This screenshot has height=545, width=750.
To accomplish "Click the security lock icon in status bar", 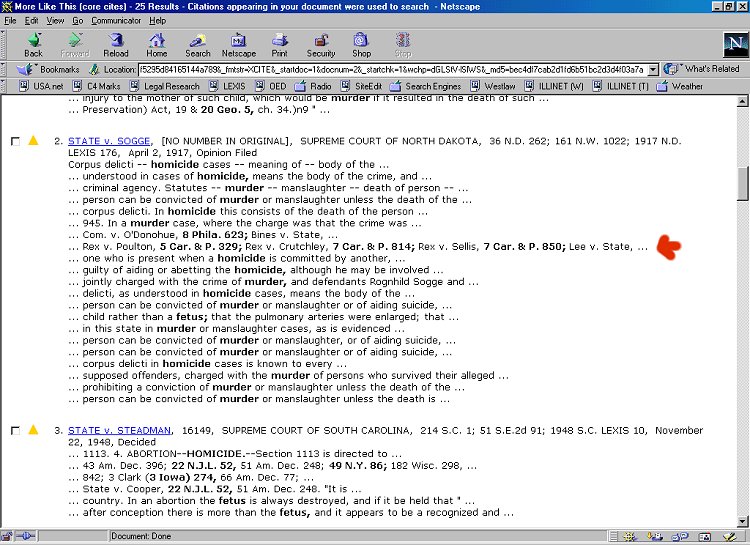I will (7, 536).
